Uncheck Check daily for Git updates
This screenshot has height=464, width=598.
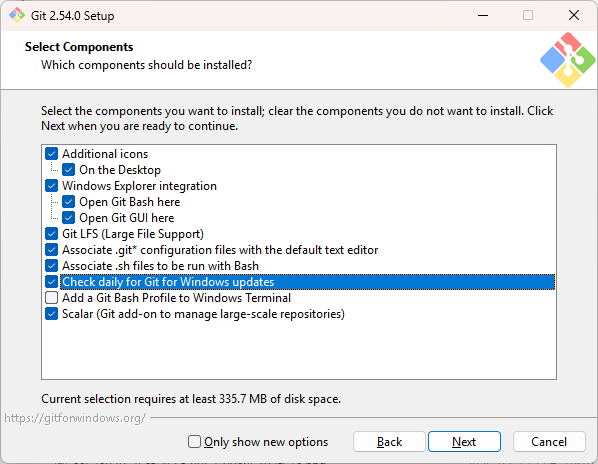tap(51, 282)
